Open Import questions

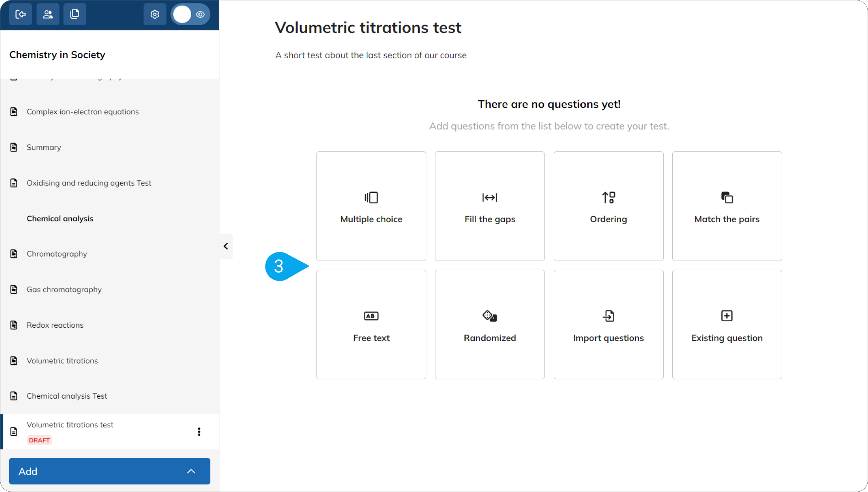pos(608,324)
